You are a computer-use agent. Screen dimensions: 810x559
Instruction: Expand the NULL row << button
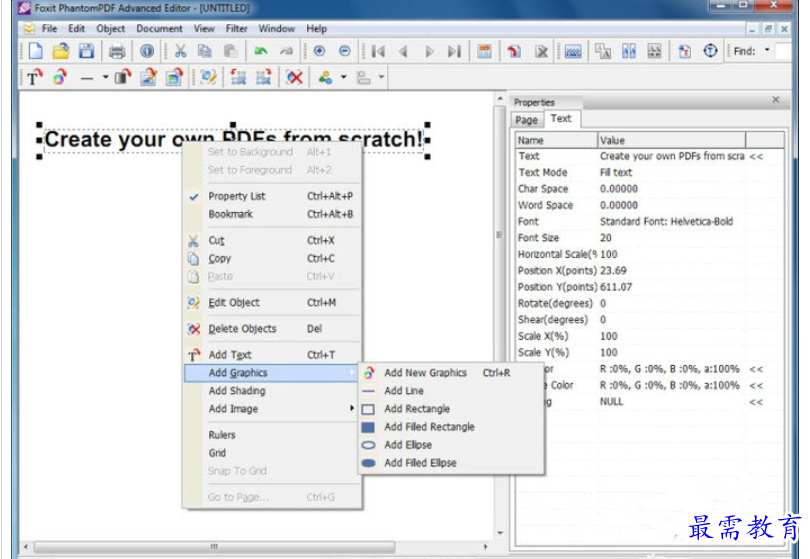tap(756, 402)
